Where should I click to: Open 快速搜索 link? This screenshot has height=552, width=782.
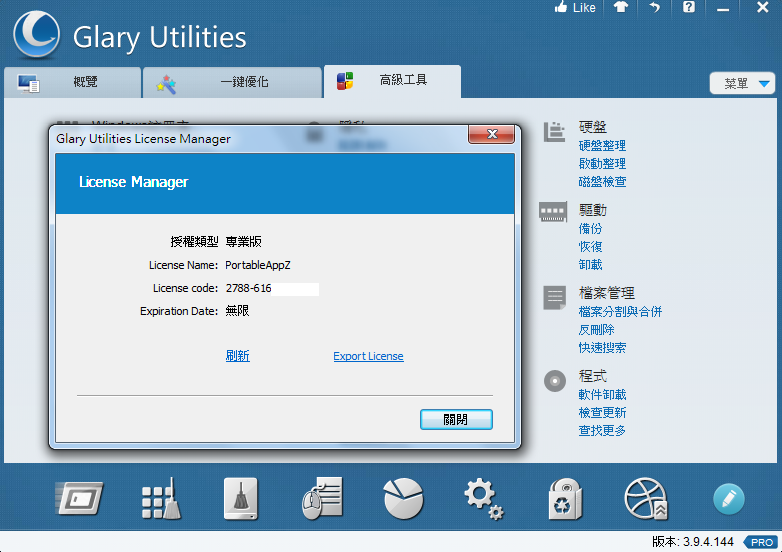(602, 348)
